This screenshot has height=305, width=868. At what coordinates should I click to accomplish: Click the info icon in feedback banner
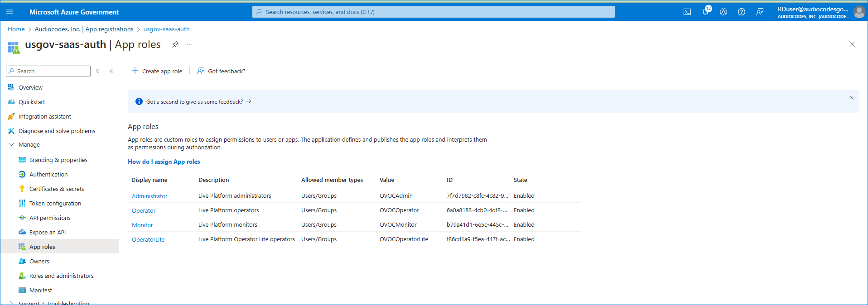[x=139, y=101]
